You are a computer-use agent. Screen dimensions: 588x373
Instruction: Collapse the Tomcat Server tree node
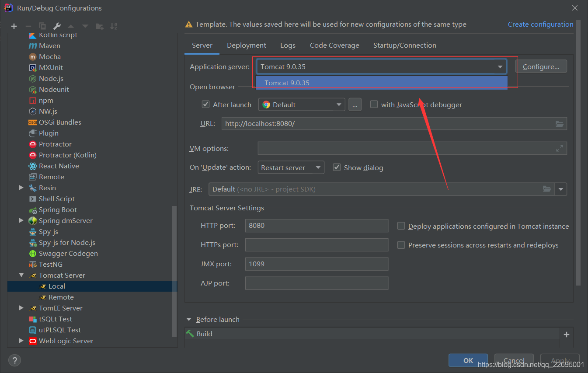21,275
